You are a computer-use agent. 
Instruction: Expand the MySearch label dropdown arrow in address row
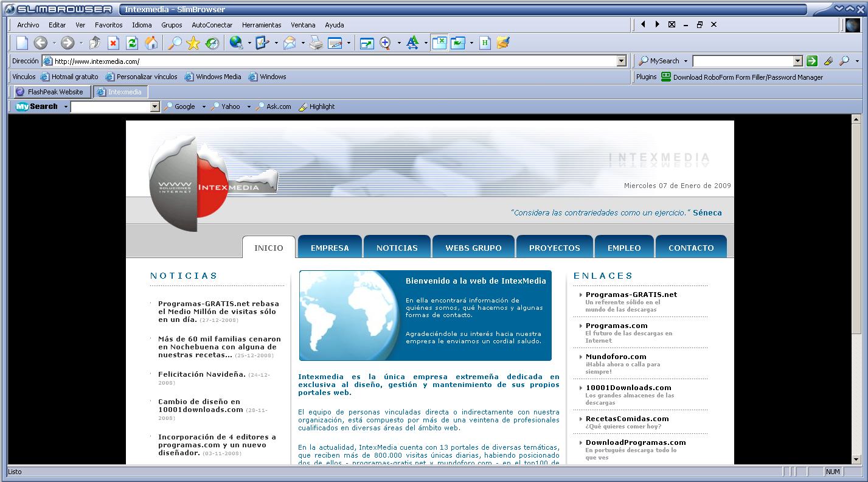point(686,61)
